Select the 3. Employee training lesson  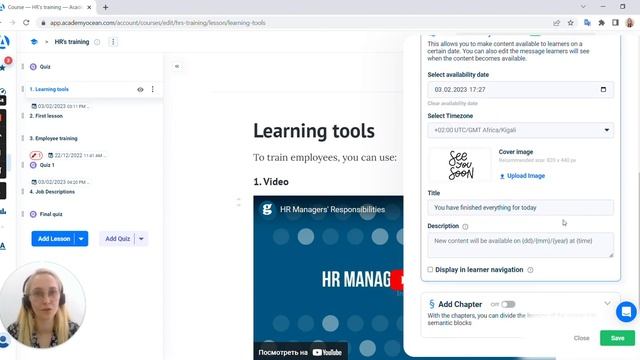53,138
